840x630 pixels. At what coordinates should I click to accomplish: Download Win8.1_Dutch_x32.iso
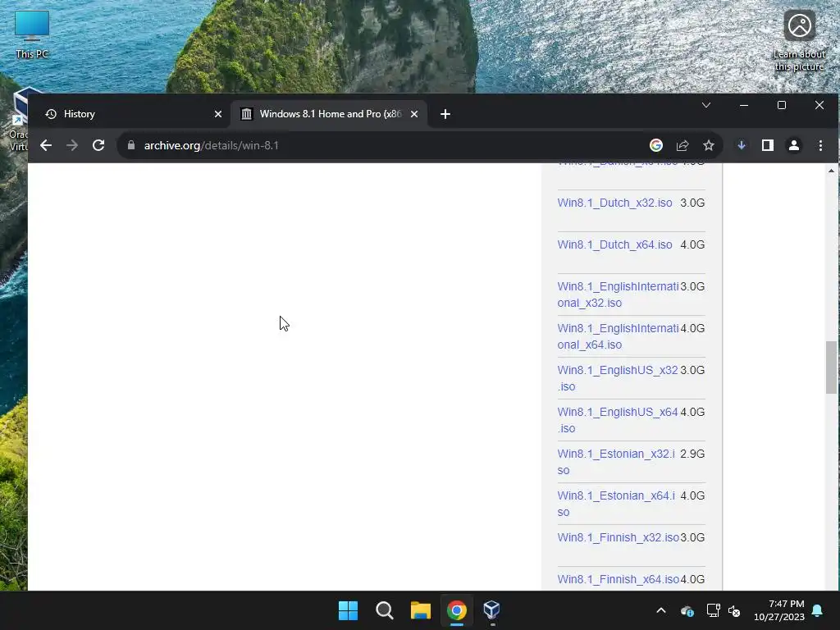pyautogui.click(x=614, y=203)
